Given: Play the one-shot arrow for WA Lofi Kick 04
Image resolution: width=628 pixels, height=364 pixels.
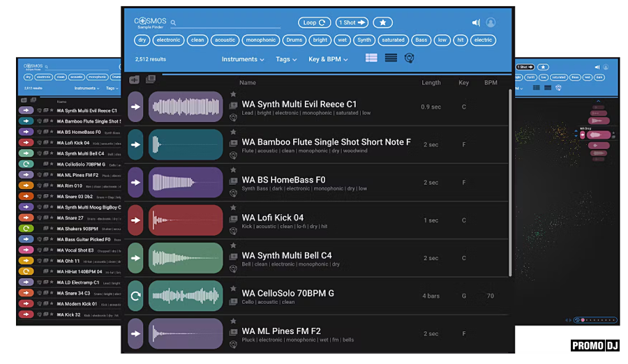Looking at the screenshot, I should tap(135, 220).
